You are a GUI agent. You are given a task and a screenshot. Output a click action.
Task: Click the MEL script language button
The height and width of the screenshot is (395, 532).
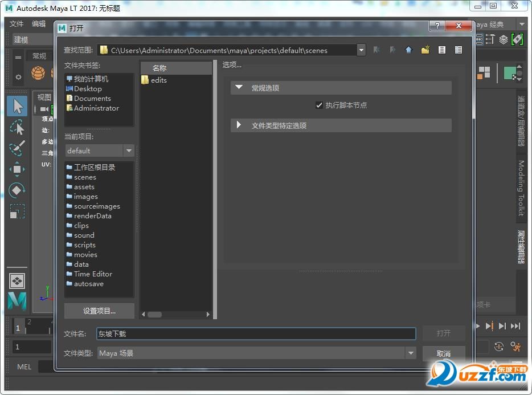[x=24, y=367]
